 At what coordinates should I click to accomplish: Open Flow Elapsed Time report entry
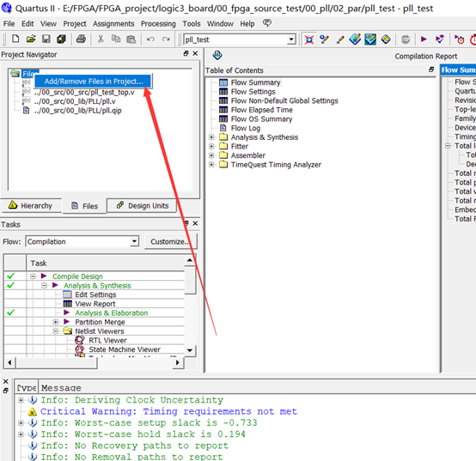[262, 110]
